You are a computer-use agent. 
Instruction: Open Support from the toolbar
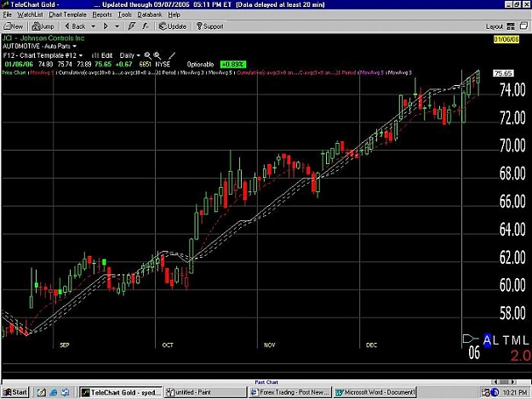[x=210, y=26]
